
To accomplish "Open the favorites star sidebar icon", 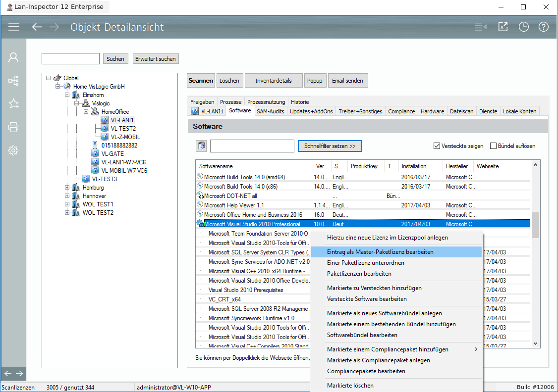I will (13, 104).
